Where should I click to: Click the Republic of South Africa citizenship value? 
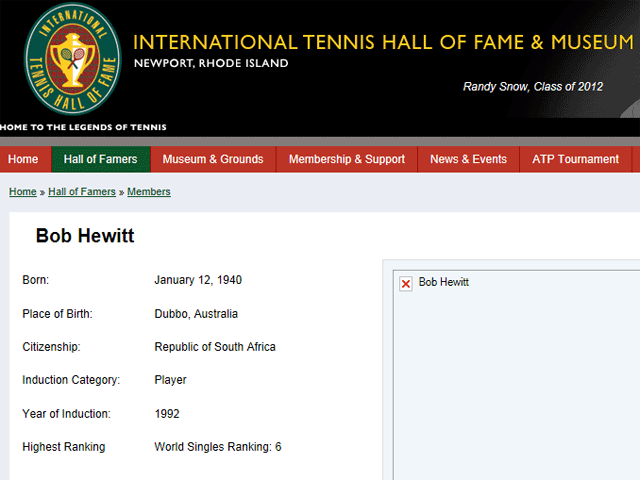pyautogui.click(x=215, y=347)
